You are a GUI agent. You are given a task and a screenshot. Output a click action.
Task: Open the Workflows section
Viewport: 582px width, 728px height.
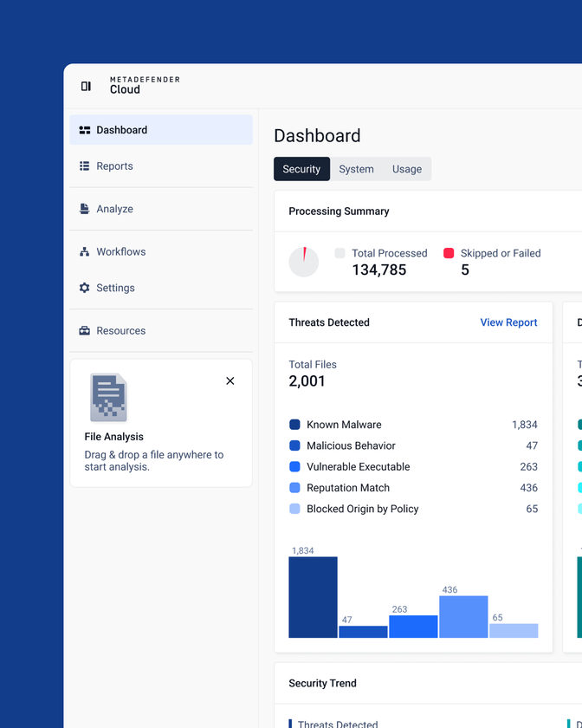click(161, 251)
